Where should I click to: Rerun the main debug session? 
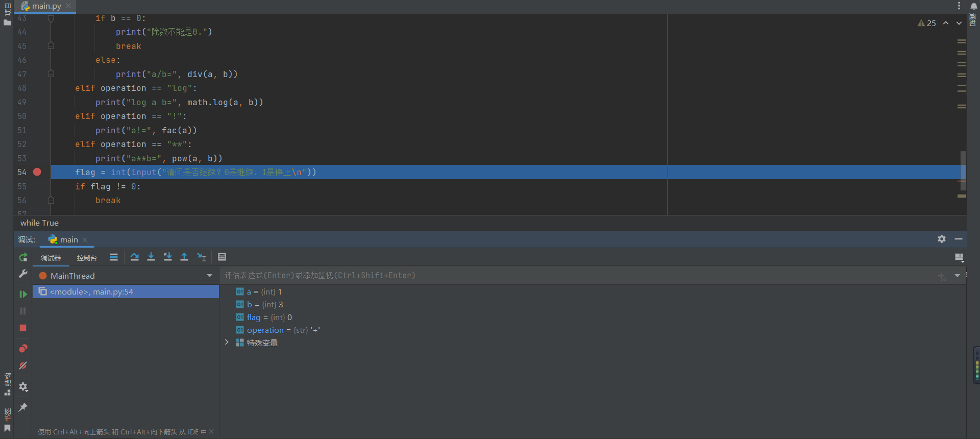pyautogui.click(x=23, y=257)
